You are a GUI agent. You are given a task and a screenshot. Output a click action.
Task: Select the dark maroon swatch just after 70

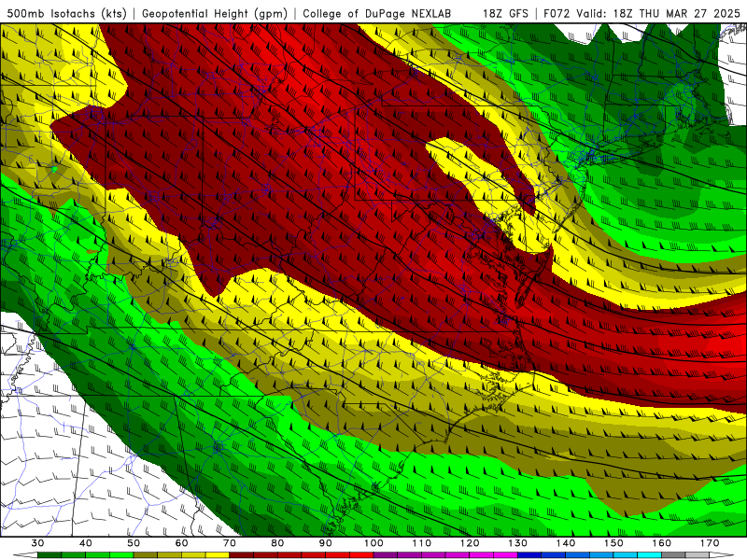242,556
